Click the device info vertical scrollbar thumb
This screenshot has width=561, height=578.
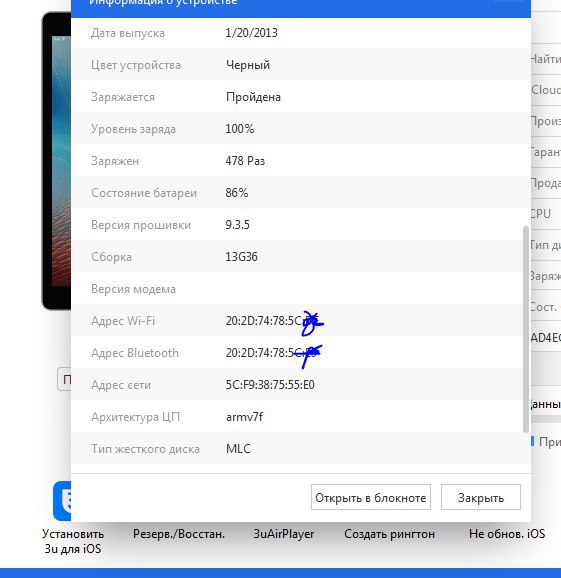[526, 329]
